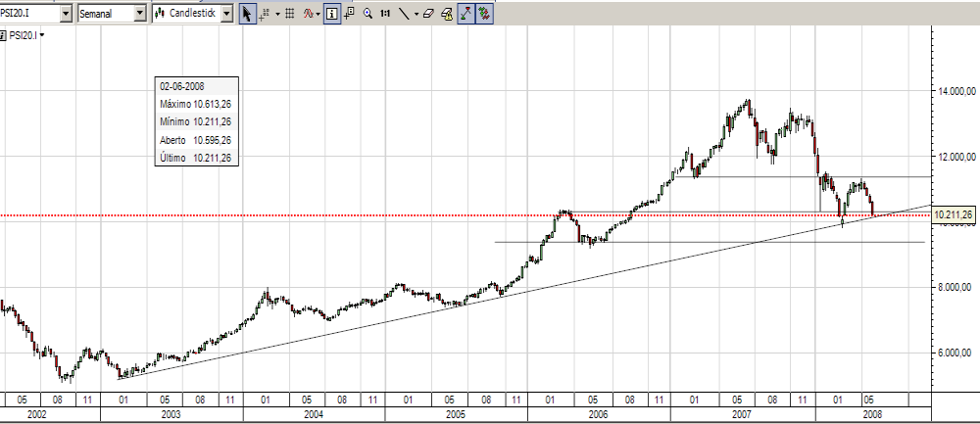The height and width of the screenshot is (424, 980).
Task: Click the small info icon beside PSI20.I
Action: point(3,35)
